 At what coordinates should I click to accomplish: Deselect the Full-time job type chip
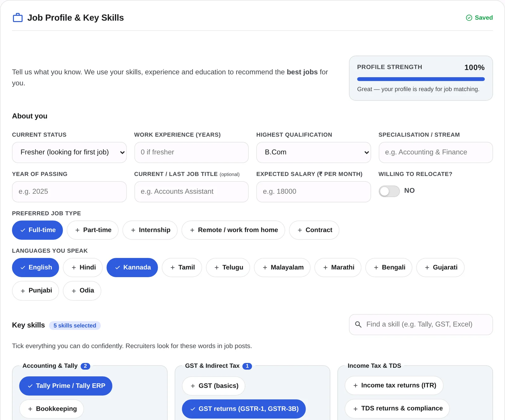click(37, 230)
